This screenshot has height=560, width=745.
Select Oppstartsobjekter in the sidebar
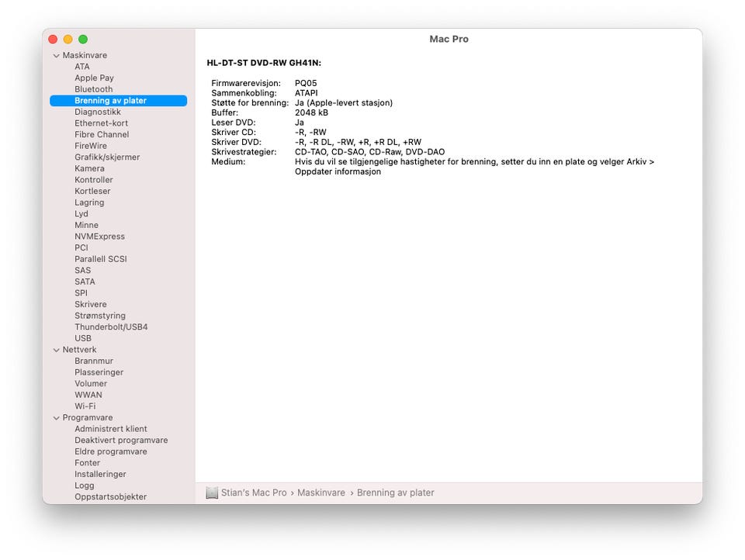[x=110, y=497]
